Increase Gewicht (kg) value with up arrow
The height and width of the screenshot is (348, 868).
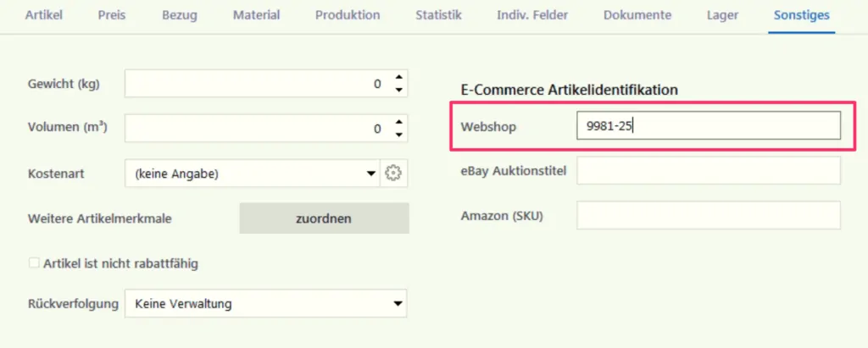tap(398, 77)
